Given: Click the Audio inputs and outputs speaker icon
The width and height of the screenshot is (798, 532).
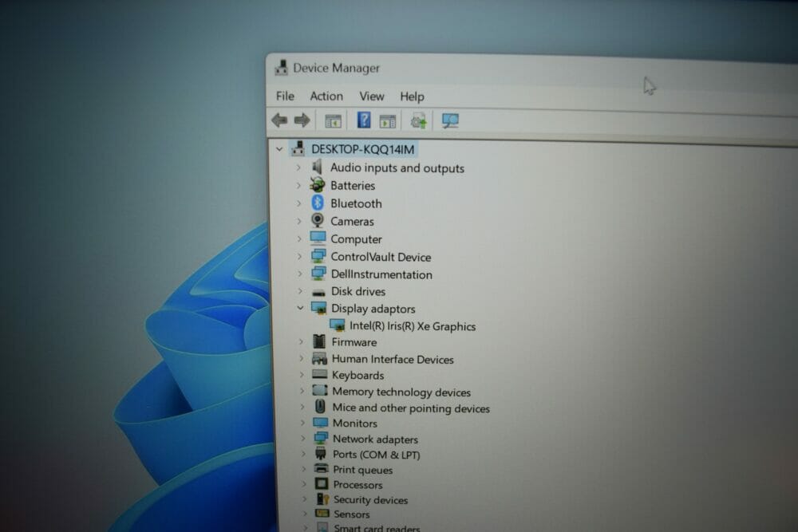Looking at the screenshot, I should (x=317, y=167).
